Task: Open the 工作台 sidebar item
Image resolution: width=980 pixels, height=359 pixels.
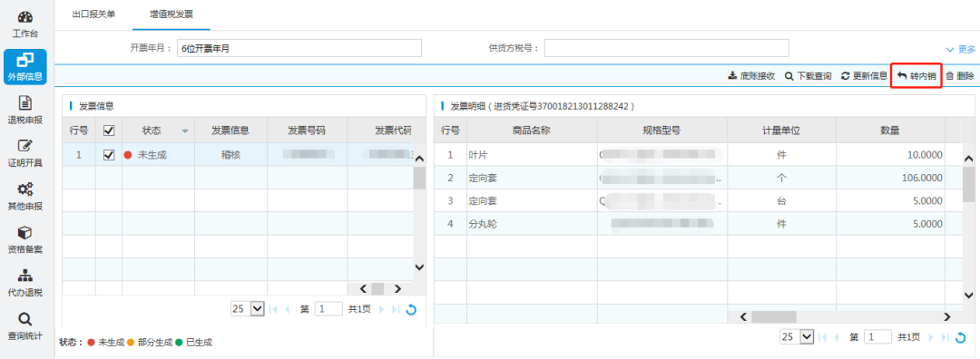Action: coord(25,25)
